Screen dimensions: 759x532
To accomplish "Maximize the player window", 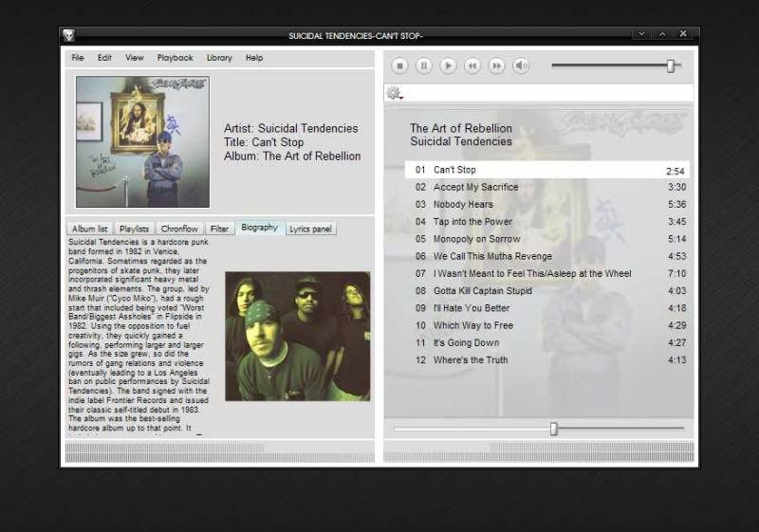I will (662, 34).
